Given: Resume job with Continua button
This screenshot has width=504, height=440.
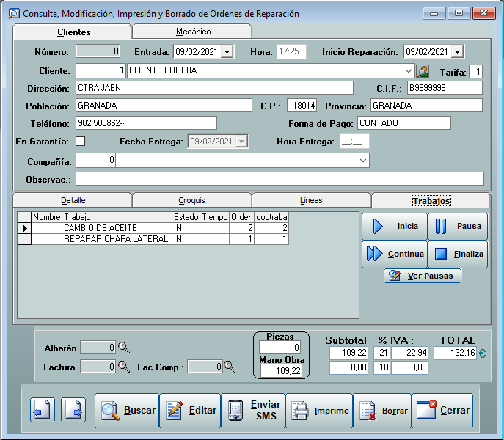Looking at the screenshot, I should [395, 254].
